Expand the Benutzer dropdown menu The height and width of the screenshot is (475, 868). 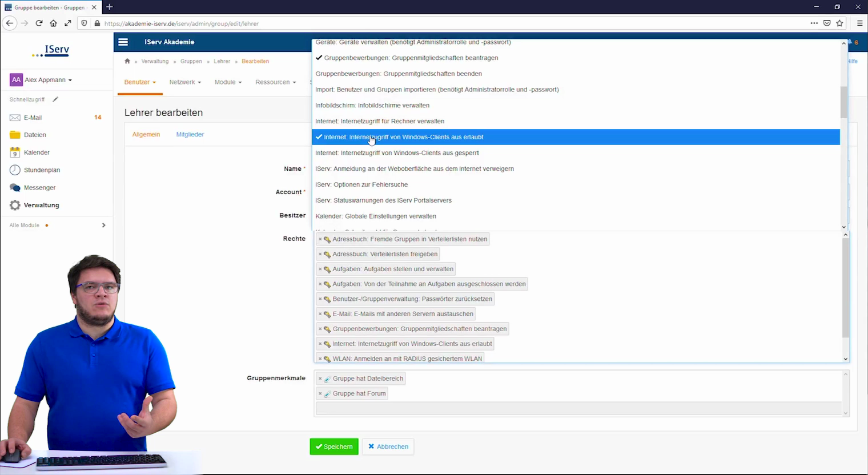(x=140, y=82)
